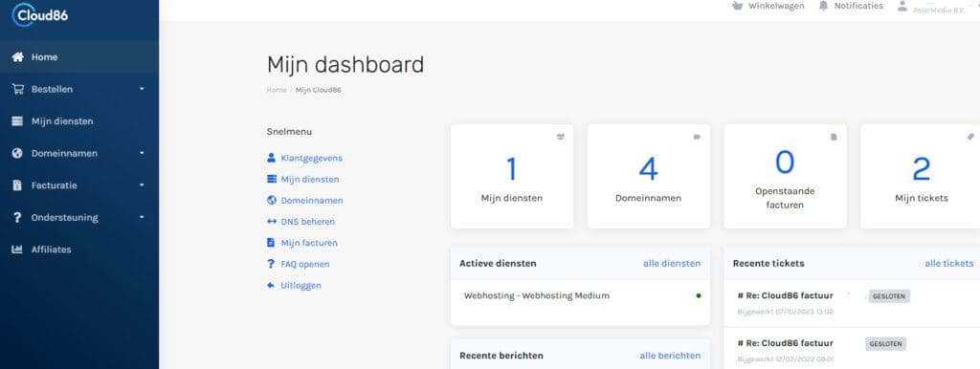980x369 pixels.
Task: Click the DNS beheren arrows icon
Action: pyautogui.click(x=271, y=222)
